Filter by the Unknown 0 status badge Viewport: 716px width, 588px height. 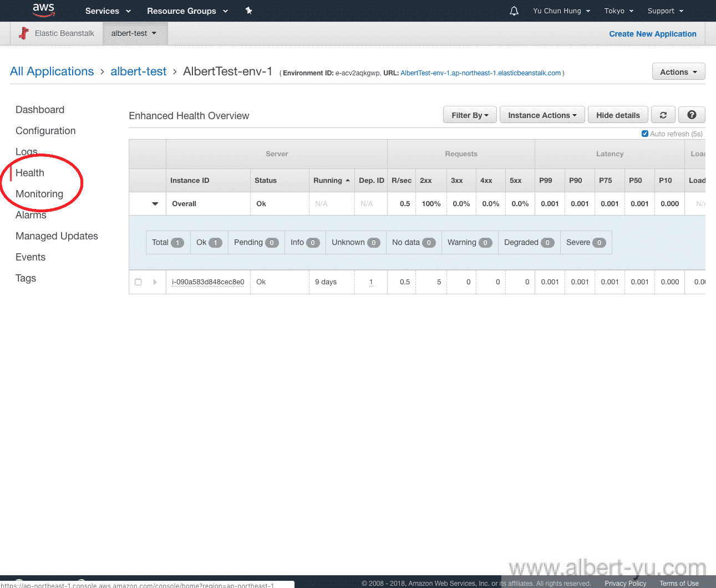coord(356,243)
